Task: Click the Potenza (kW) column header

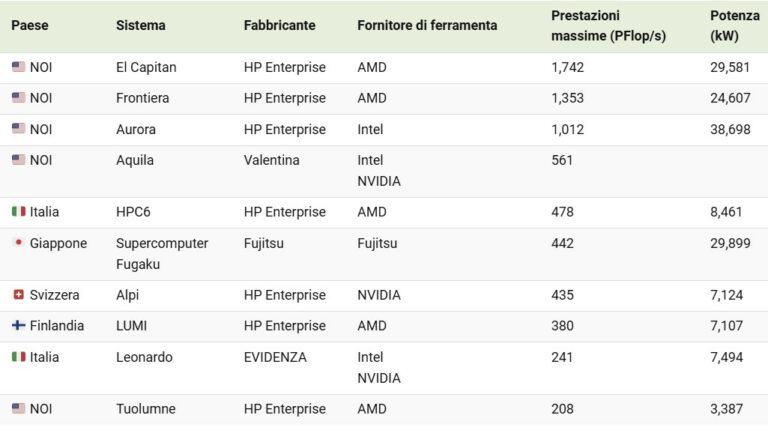Action: [x=735, y=25]
